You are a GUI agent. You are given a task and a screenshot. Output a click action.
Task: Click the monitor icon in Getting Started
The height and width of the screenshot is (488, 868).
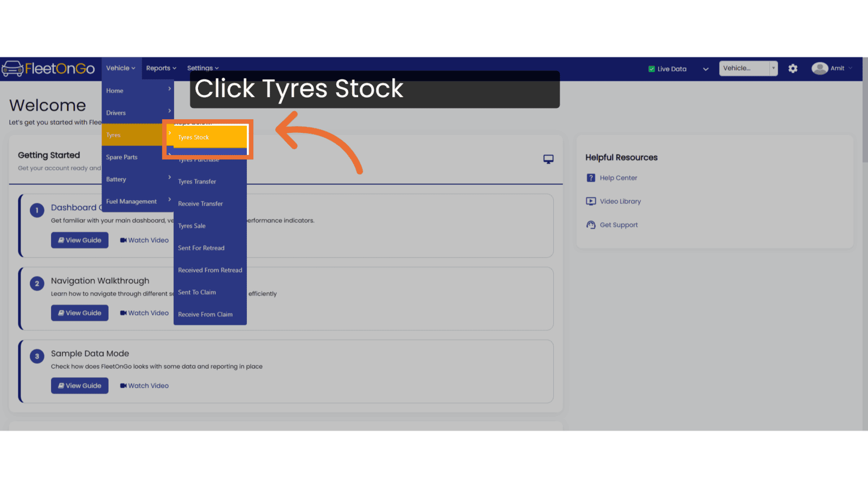coord(548,159)
